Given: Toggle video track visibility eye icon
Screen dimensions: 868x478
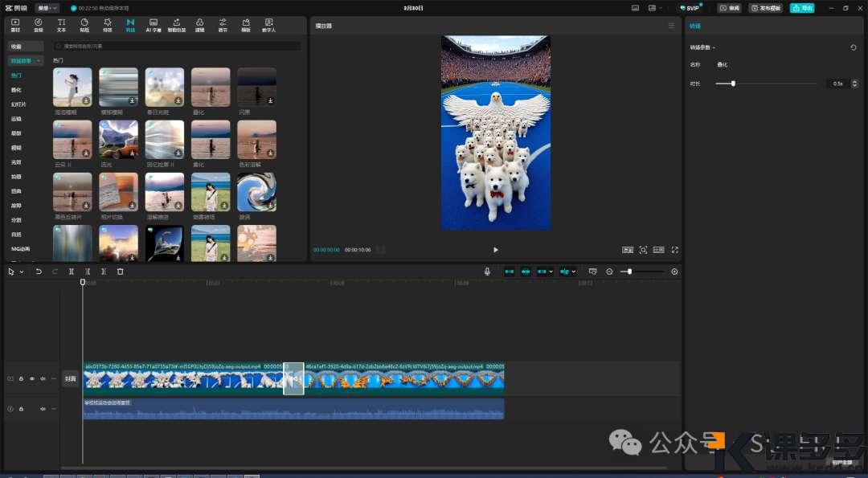Looking at the screenshot, I should click(x=32, y=378).
